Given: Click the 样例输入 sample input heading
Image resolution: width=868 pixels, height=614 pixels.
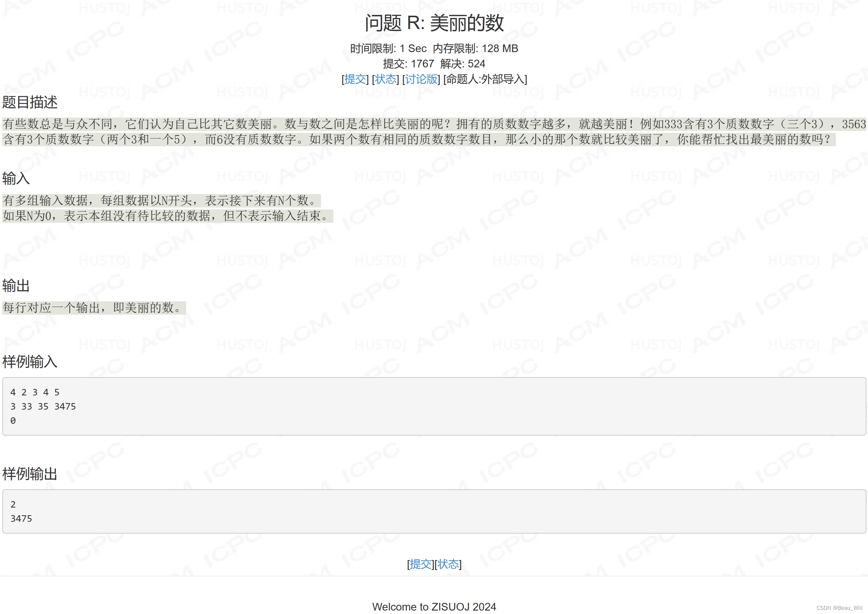Looking at the screenshot, I should 29,362.
